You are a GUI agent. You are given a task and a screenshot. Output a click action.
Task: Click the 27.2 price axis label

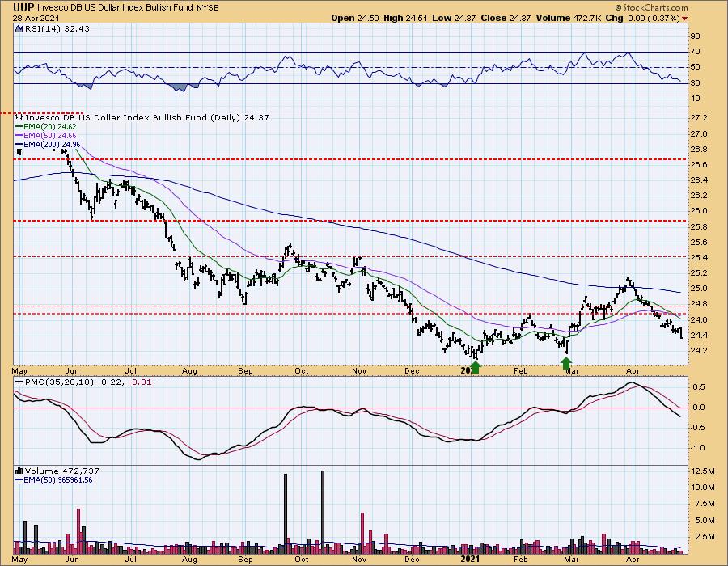tap(699, 118)
